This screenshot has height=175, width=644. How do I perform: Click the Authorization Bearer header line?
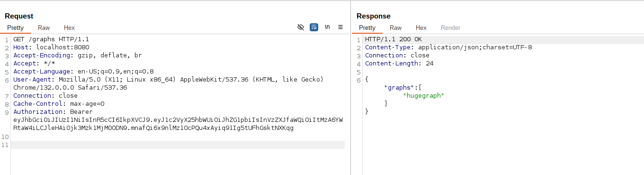point(53,112)
